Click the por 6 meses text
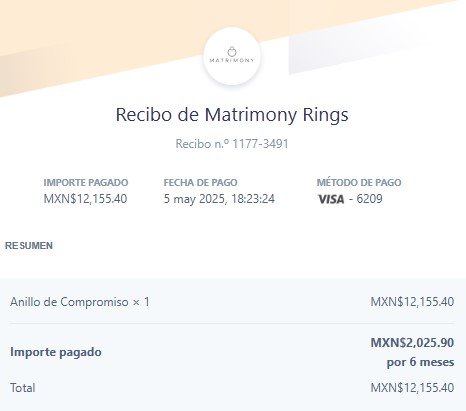This screenshot has width=466, height=411. coord(420,362)
